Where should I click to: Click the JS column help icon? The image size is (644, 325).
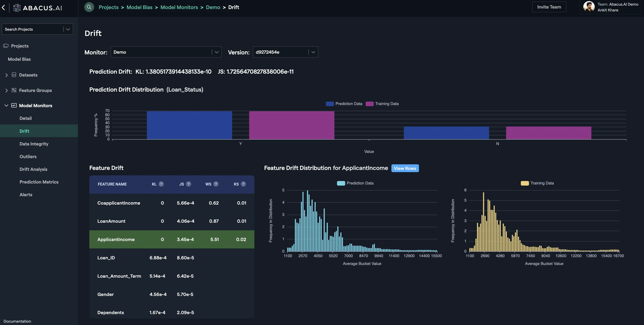pos(188,184)
